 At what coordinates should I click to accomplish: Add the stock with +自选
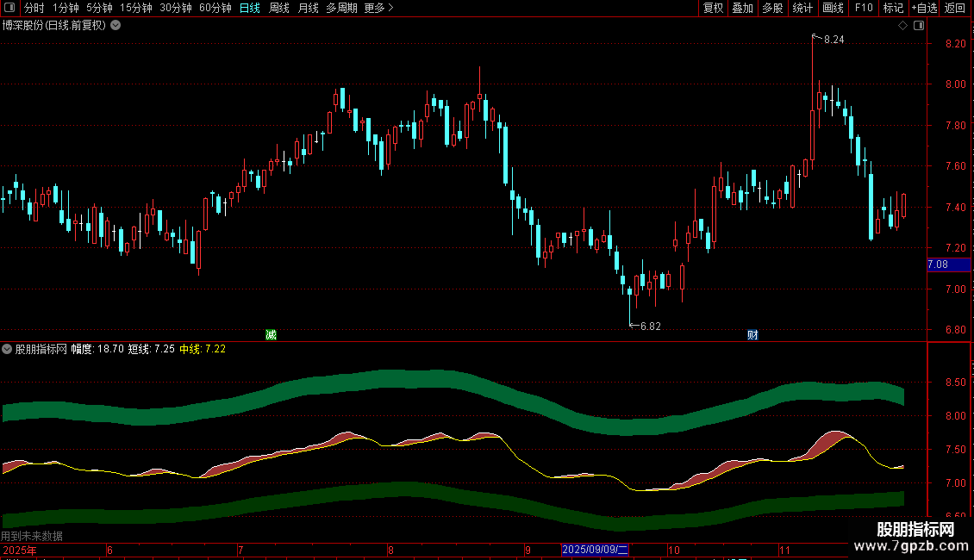(924, 8)
